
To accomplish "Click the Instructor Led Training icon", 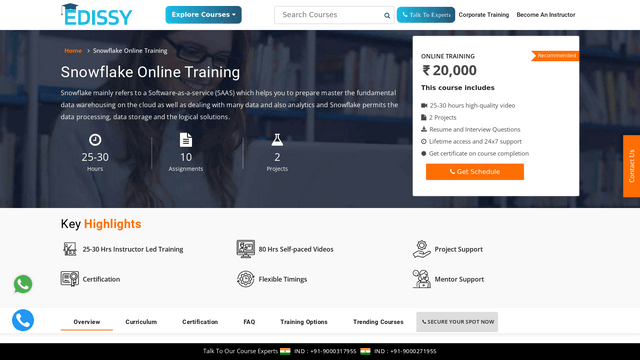I will [70, 249].
